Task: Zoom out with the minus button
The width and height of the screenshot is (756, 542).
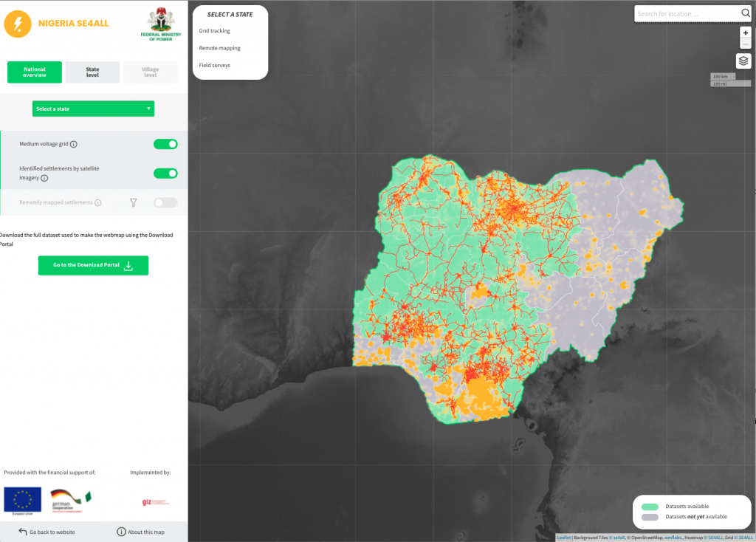Action: click(745, 44)
